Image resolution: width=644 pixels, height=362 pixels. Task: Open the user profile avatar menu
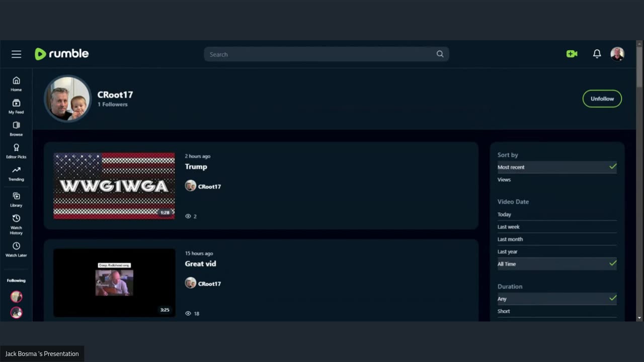617,54
